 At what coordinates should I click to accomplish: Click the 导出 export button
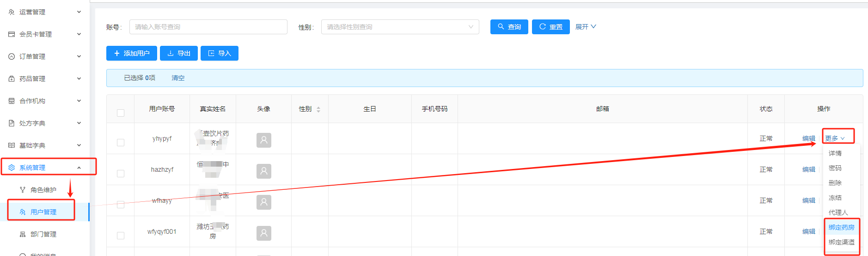[x=179, y=53]
